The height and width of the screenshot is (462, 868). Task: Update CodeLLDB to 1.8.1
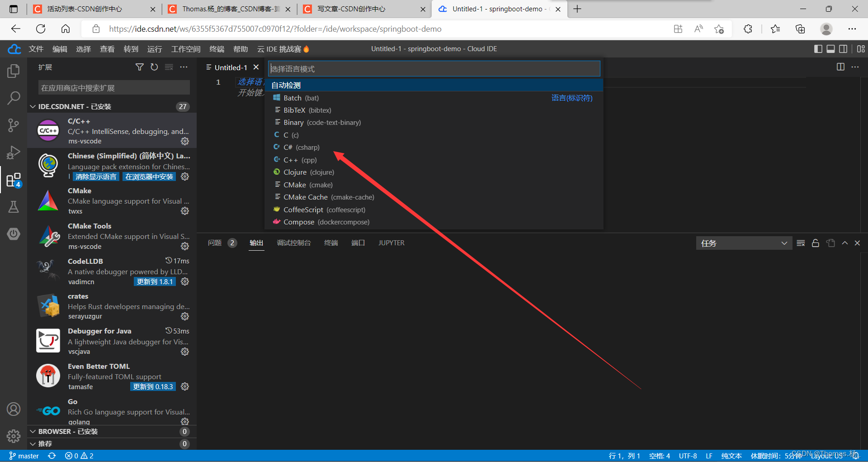[x=155, y=281]
